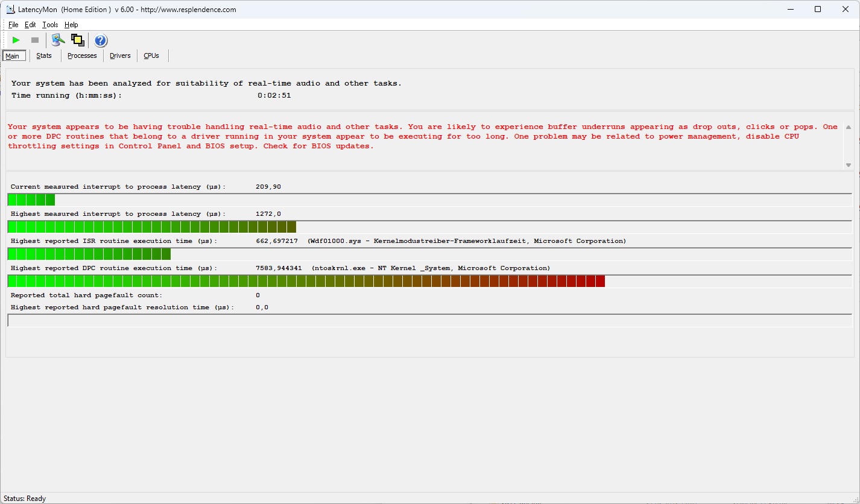Image resolution: width=860 pixels, height=504 pixels.
Task: Click the LatencyMon title bar app icon
Action: pyautogui.click(x=10, y=9)
